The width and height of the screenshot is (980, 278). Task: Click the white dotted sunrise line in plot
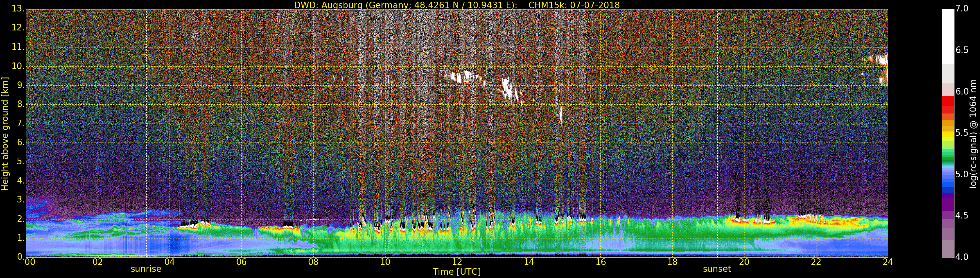[146, 133]
